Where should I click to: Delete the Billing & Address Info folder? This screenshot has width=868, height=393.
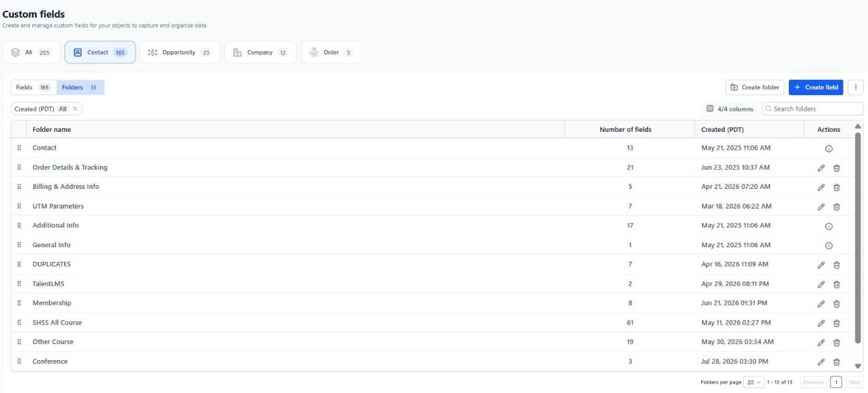click(836, 188)
